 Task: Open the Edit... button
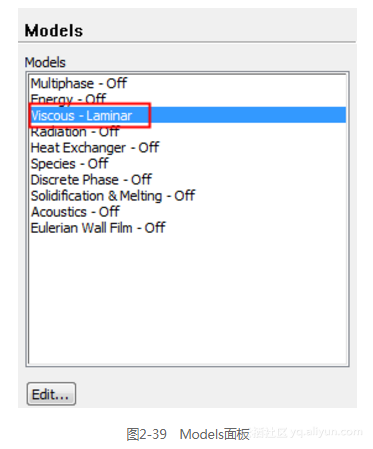[51, 394]
